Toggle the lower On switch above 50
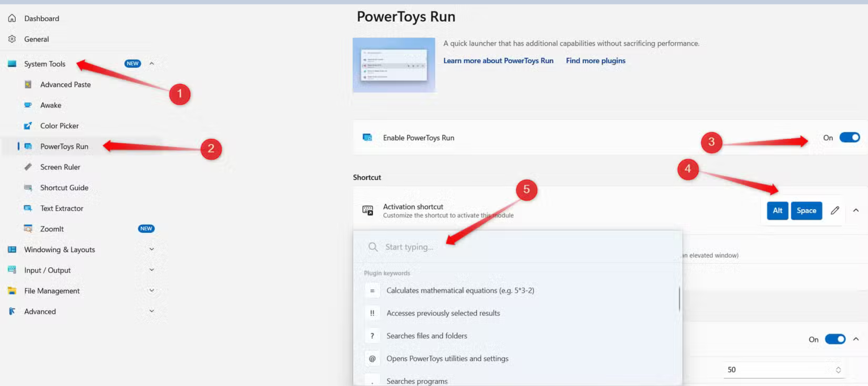The width and height of the screenshot is (868, 386). pos(835,339)
